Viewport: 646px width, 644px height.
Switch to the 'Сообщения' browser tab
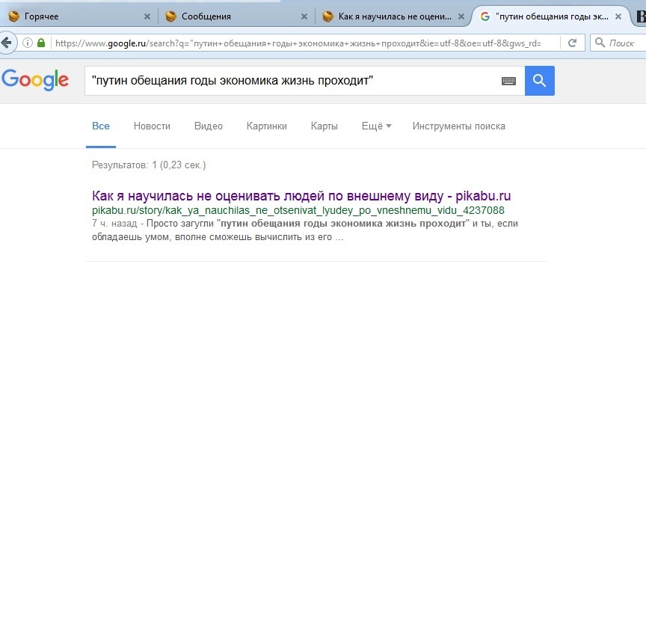[224, 16]
